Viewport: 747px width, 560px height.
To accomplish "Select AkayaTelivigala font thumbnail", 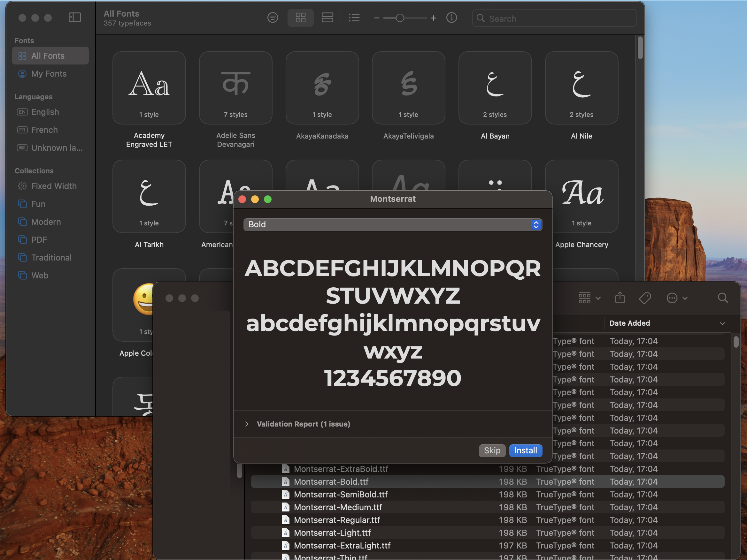I will [x=409, y=88].
